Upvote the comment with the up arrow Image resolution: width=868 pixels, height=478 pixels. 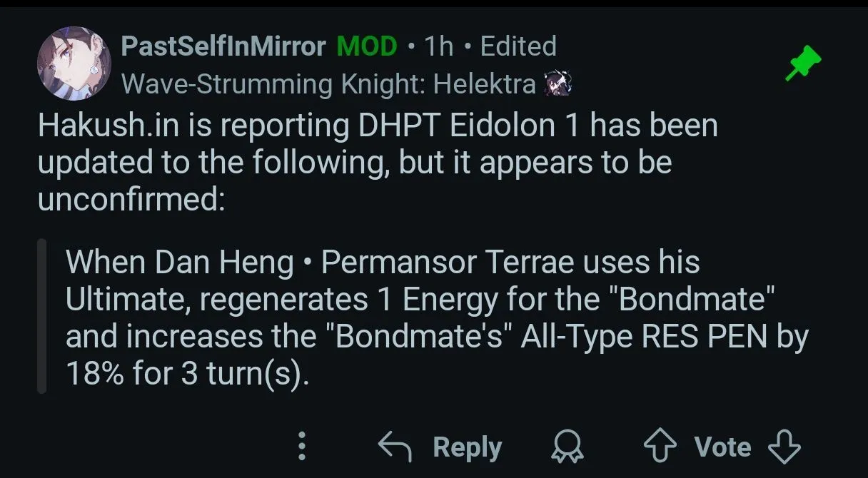tap(660, 447)
